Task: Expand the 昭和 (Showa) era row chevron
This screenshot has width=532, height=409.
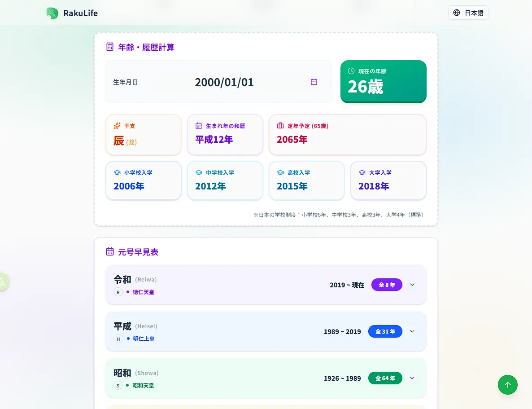Action: click(412, 378)
